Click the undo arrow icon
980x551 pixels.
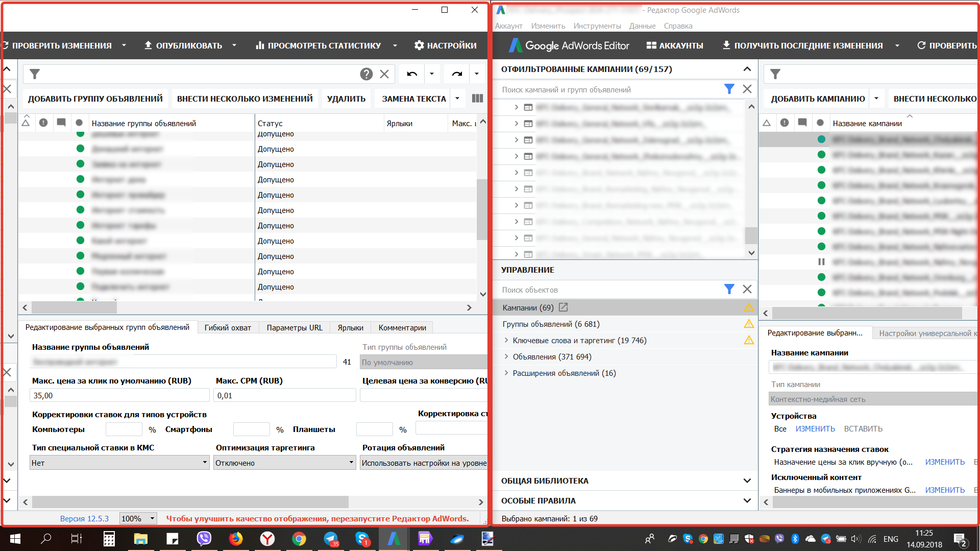[412, 74]
